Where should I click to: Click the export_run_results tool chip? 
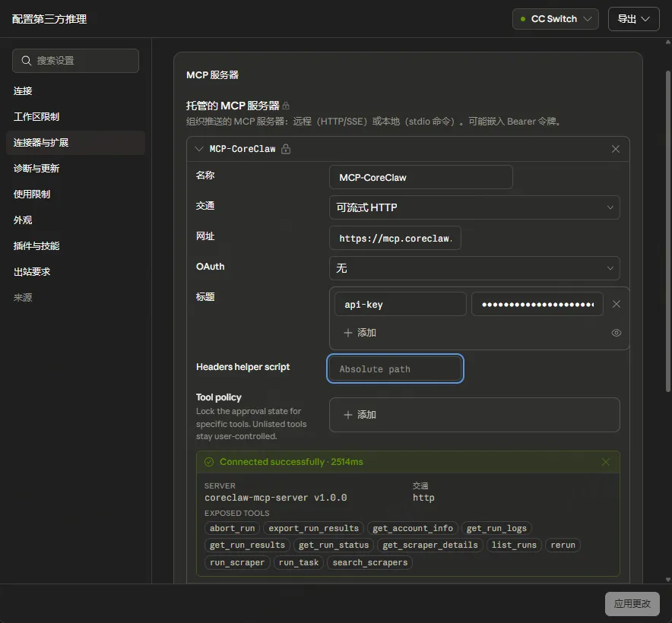[x=313, y=528]
